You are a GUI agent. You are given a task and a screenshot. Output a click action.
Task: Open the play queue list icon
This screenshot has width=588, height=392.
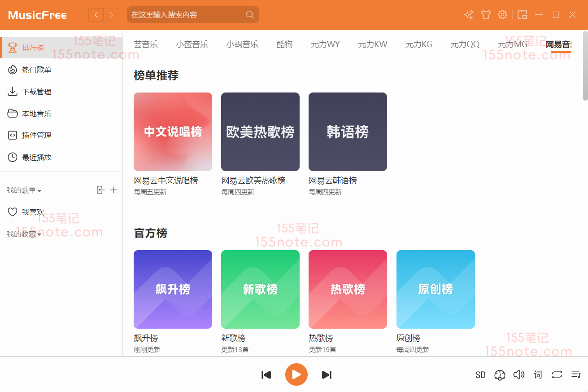576,374
